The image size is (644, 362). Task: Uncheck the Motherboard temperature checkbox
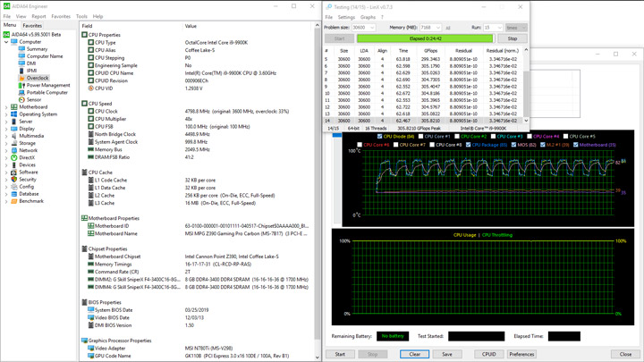(x=576, y=144)
